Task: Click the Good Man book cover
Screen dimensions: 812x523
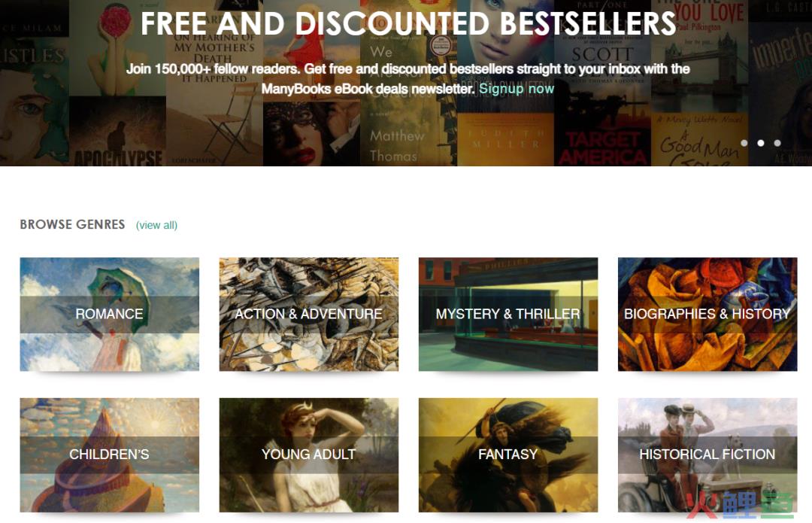Action: coord(699,139)
